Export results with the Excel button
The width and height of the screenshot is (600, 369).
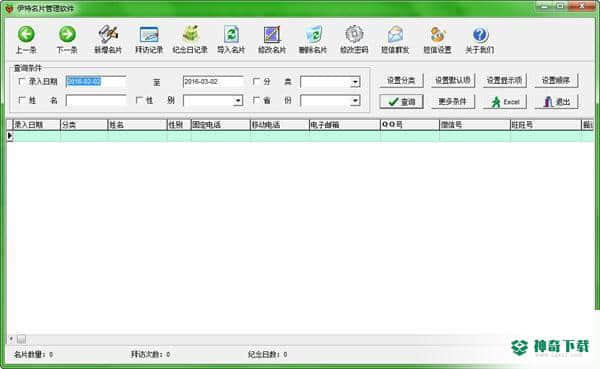[504, 102]
